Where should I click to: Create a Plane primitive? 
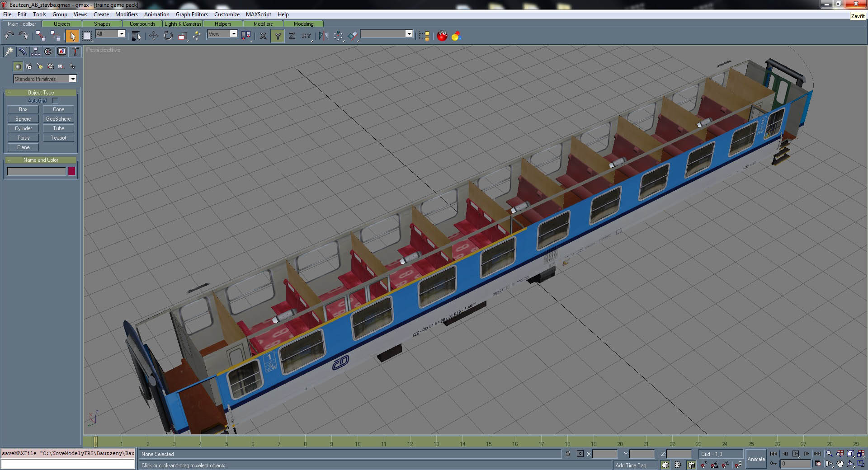coord(23,147)
